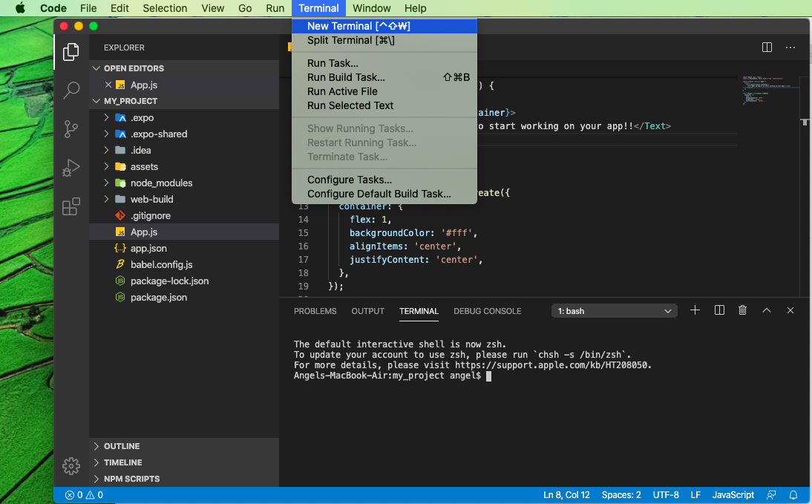Kill terminal with trash icon
Image resolution: width=812 pixels, height=504 pixels.
point(743,310)
